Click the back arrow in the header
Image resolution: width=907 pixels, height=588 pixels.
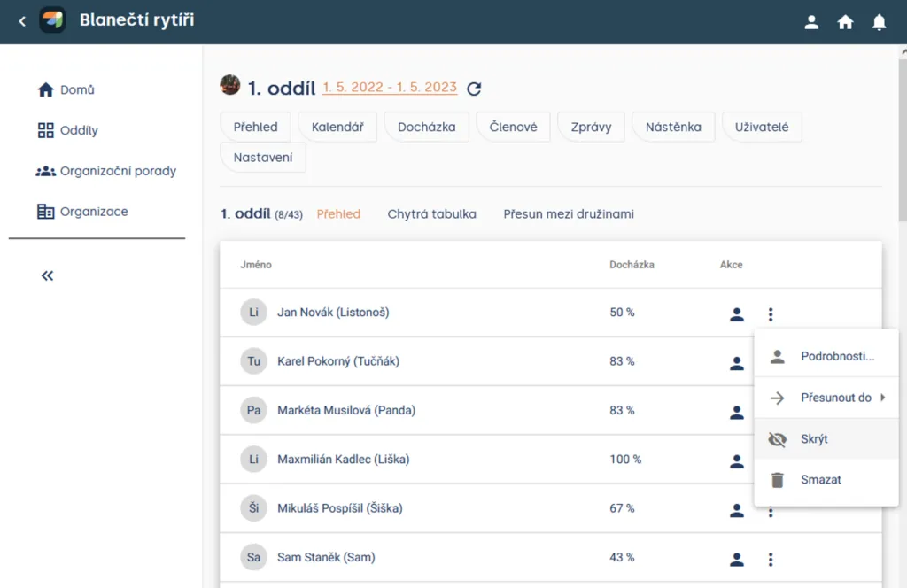tap(22, 21)
